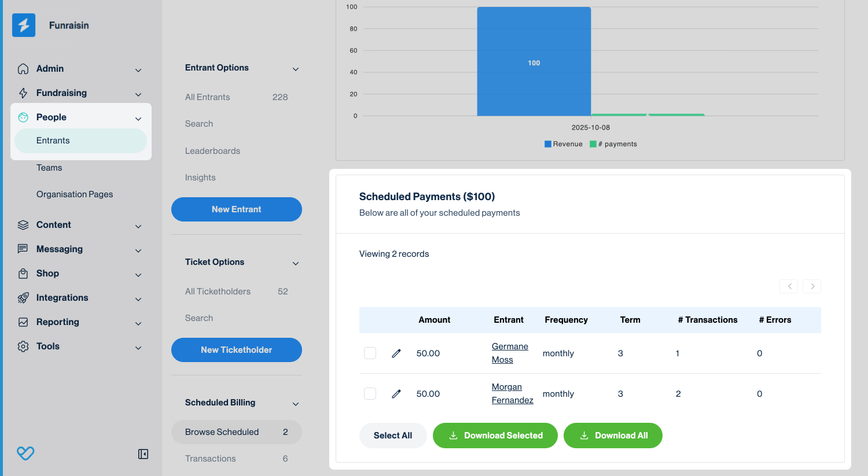Click the heart icon at sidebar bottom
This screenshot has width=868, height=476.
point(25,453)
